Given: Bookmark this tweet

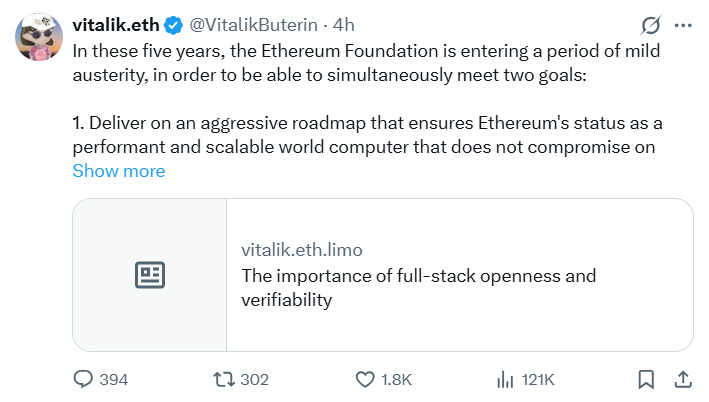Looking at the screenshot, I should (x=646, y=379).
